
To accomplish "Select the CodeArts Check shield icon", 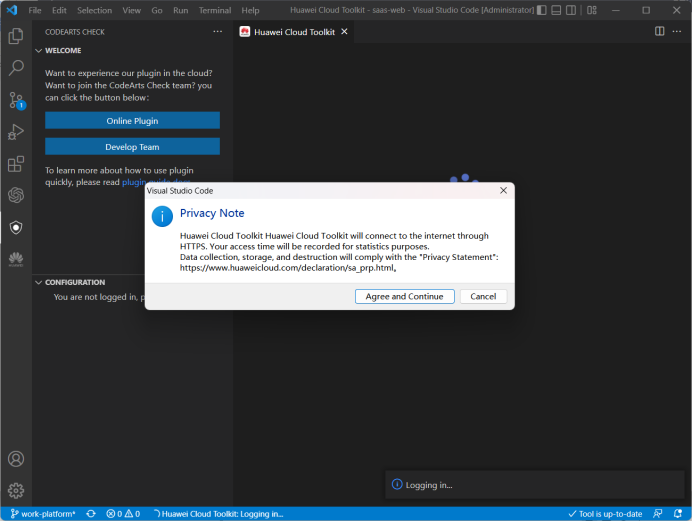I will point(16,227).
